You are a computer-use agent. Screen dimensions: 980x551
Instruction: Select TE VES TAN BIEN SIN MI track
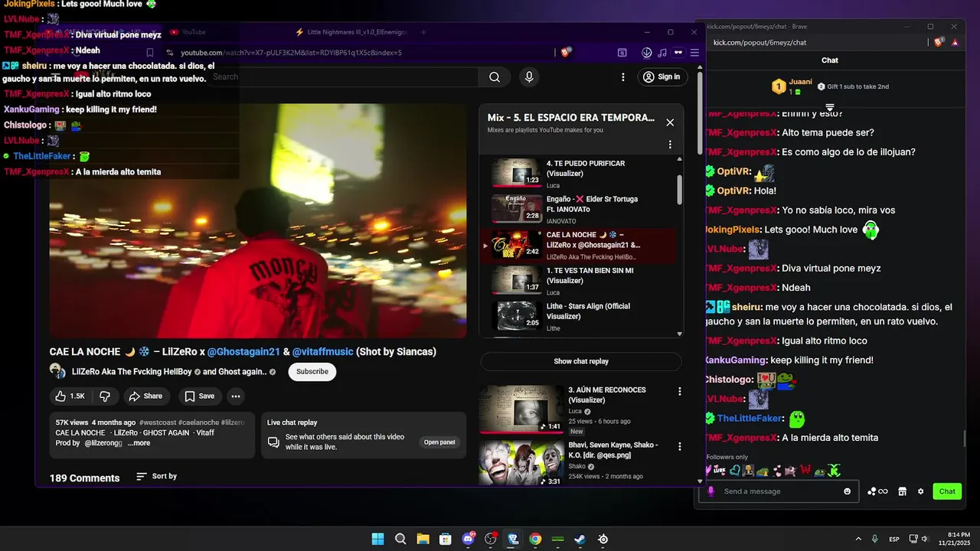581,281
